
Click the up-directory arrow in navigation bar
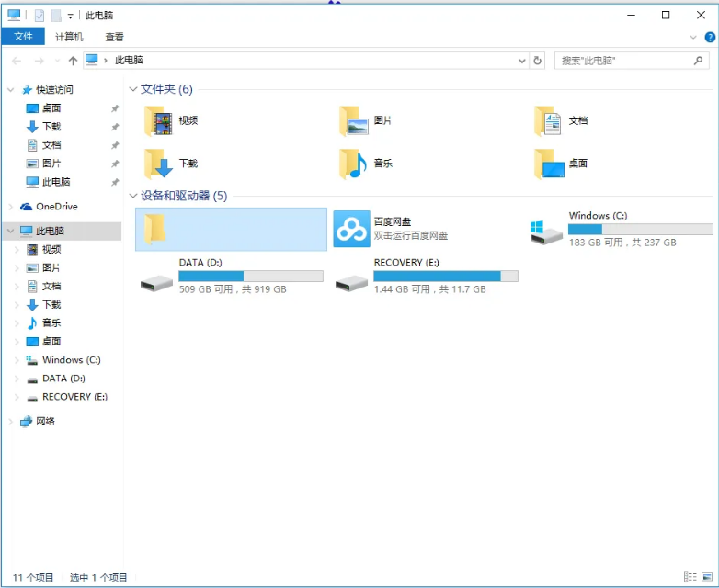click(x=73, y=60)
